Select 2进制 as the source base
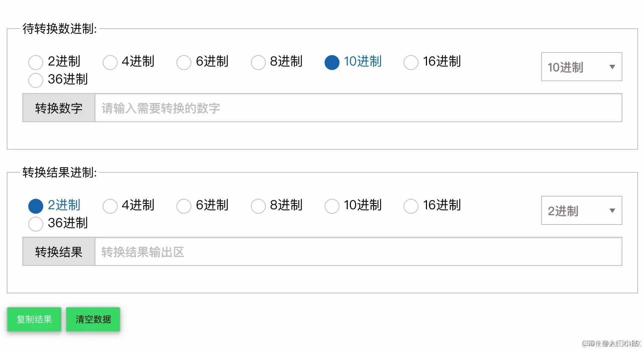644x350 pixels. point(36,62)
